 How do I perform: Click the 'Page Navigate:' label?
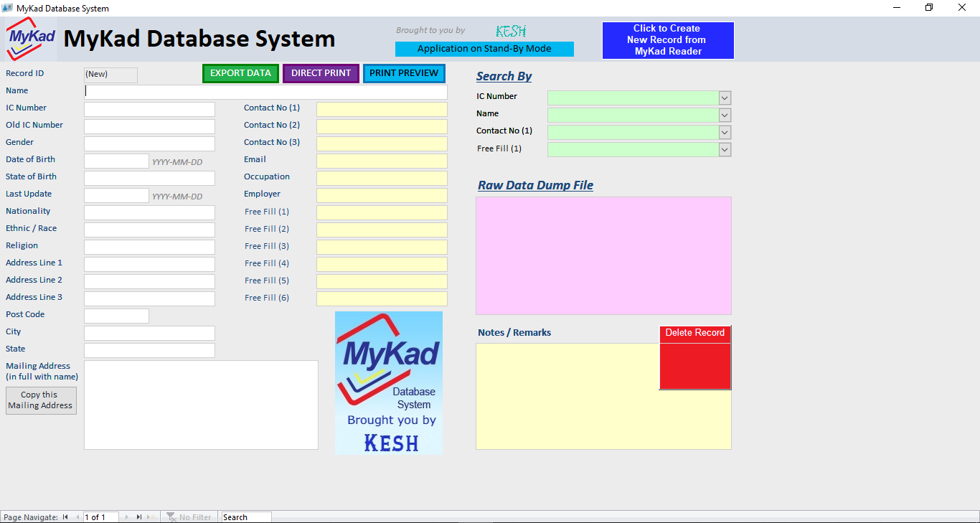(31, 517)
